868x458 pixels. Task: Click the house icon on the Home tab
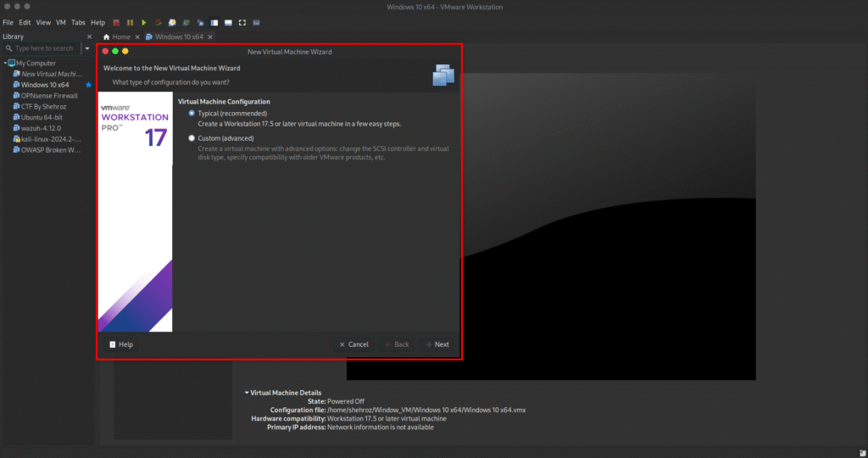click(x=106, y=37)
